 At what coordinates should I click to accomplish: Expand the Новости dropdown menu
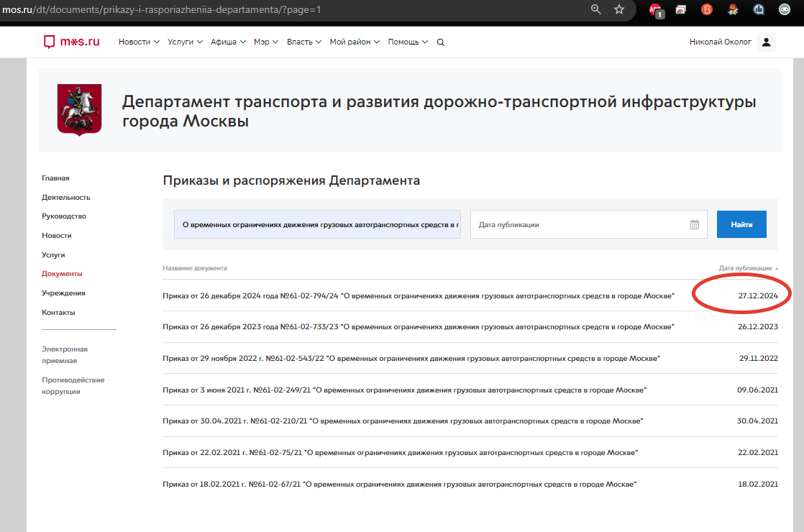pos(135,42)
